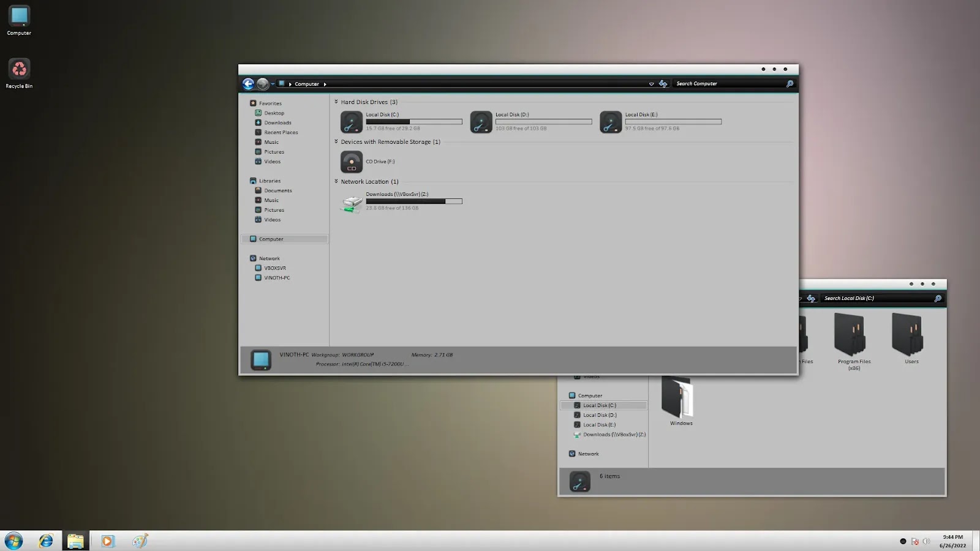This screenshot has width=980, height=551.
Task: Click the computer icon in the details pane
Action: [x=261, y=360]
